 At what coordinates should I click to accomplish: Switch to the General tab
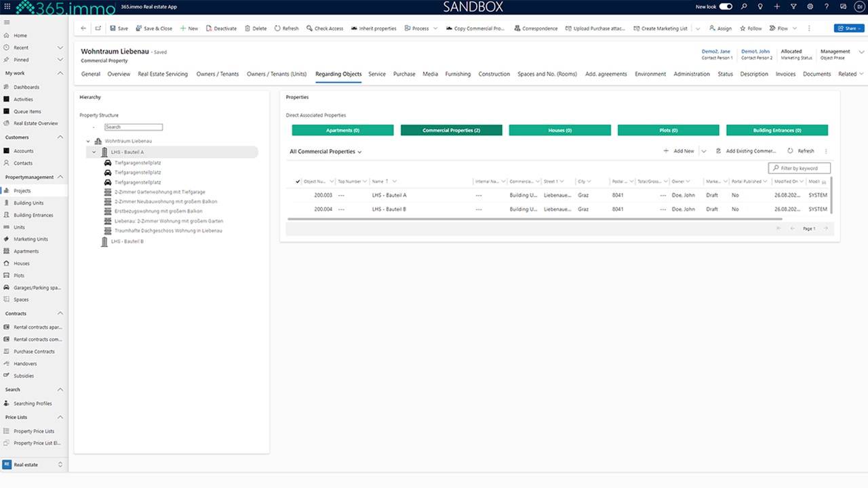pos(90,74)
